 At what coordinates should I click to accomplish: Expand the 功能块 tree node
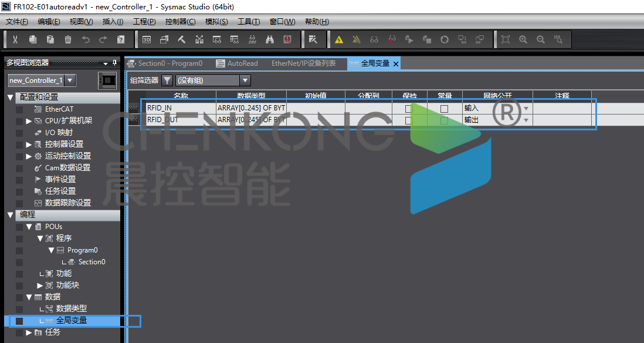coord(40,285)
